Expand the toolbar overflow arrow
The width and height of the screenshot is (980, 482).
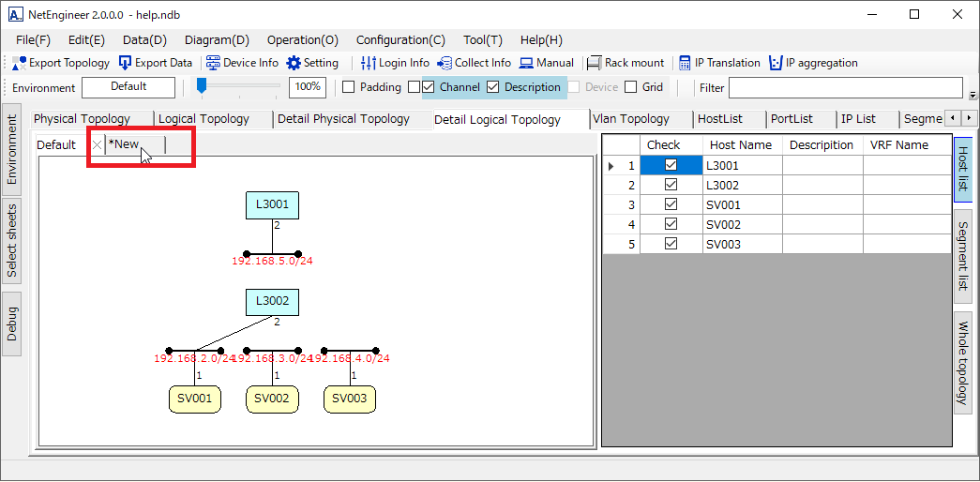[972, 95]
